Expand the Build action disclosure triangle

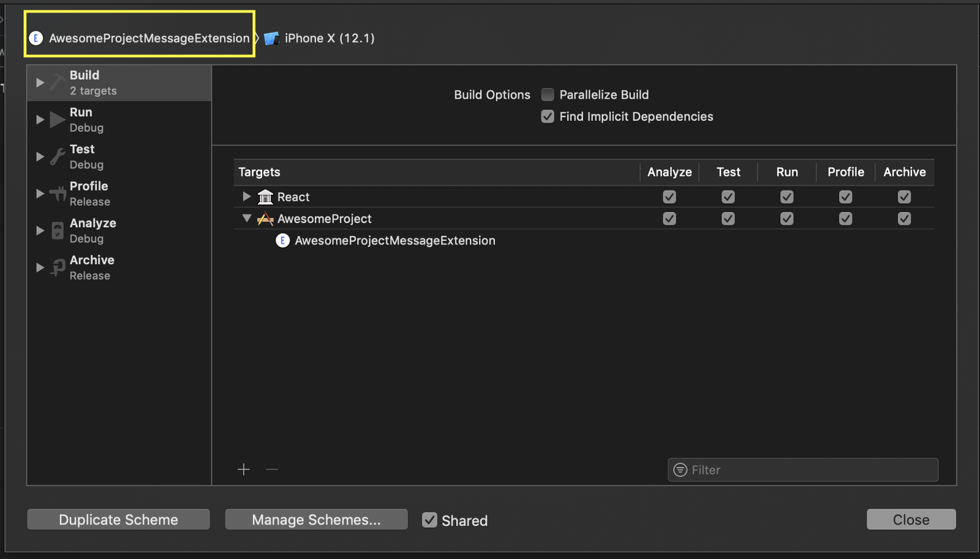click(x=40, y=83)
